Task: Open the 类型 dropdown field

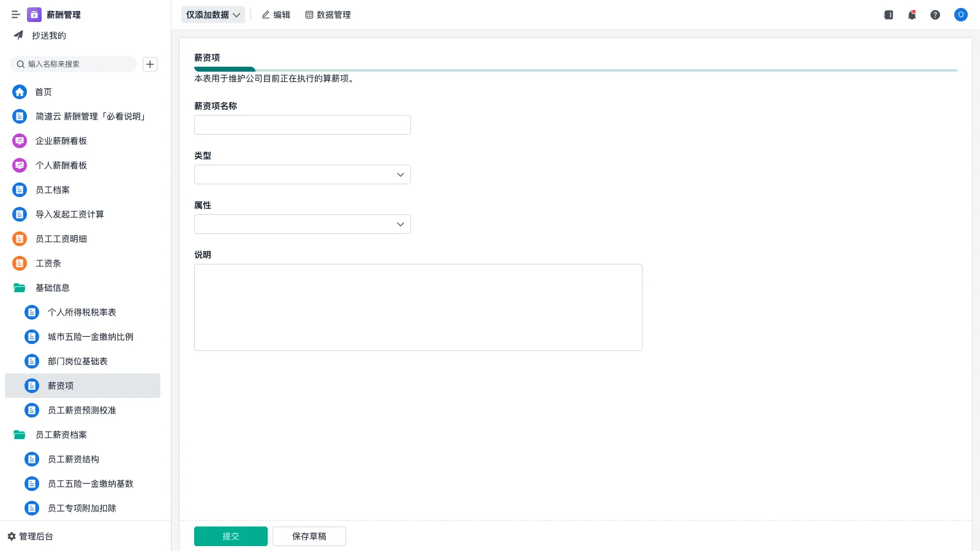Action: [x=303, y=174]
